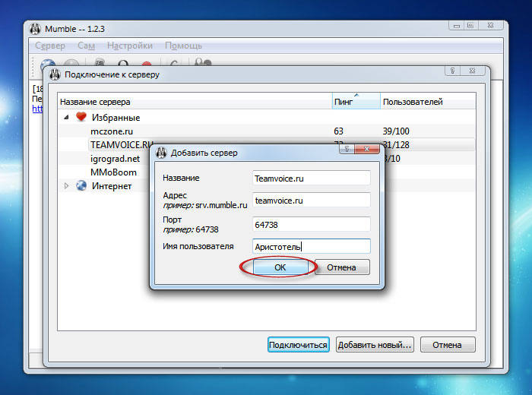Click the Порт field showing 64738
The image size is (532, 395).
point(311,224)
